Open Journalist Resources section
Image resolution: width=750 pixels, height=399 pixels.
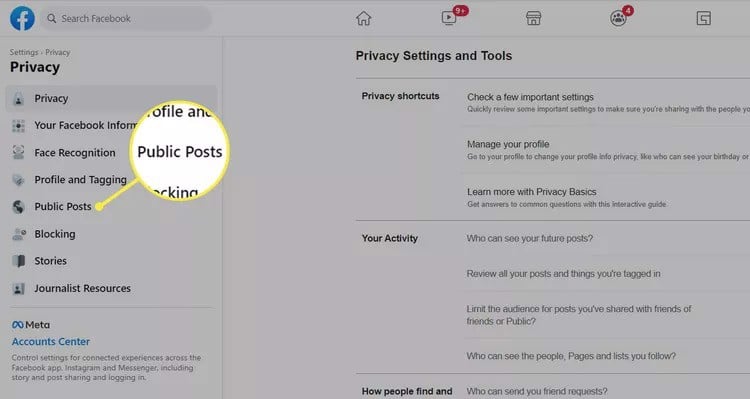tap(82, 288)
